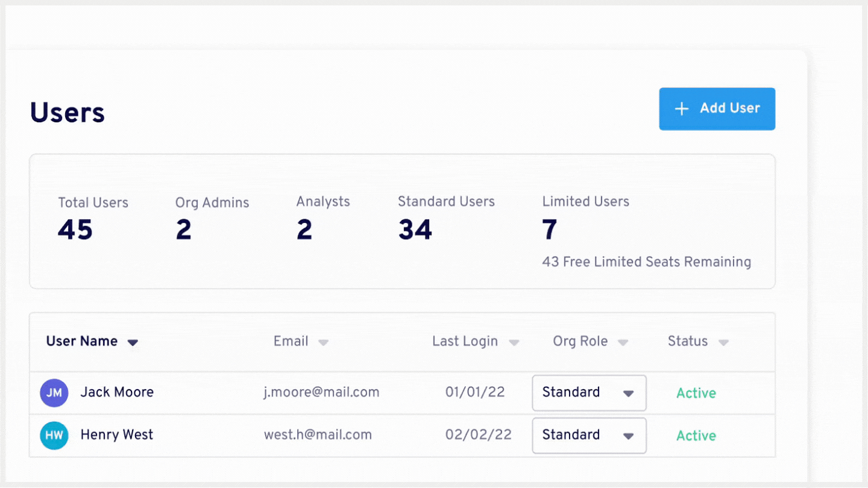
Task: Click Jack Moore's JM avatar icon
Action: [54, 393]
